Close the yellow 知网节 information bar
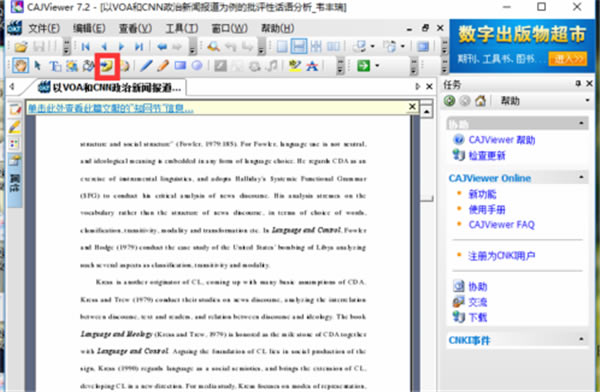 tap(412, 107)
